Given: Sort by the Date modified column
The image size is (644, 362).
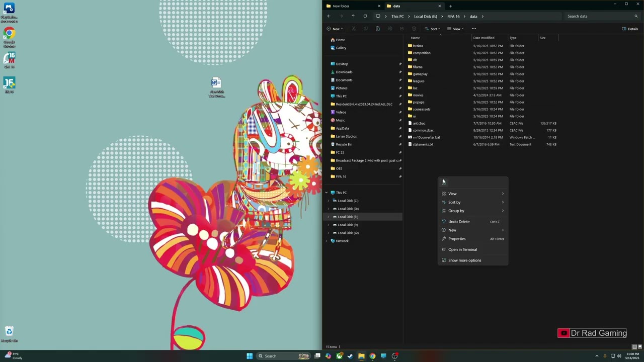Looking at the screenshot, I should [490, 38].
